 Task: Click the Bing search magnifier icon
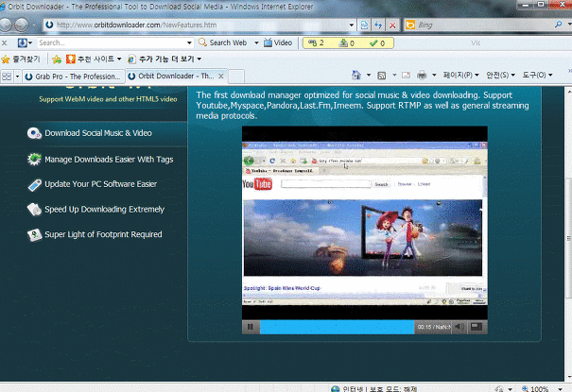tap(558, 25)
